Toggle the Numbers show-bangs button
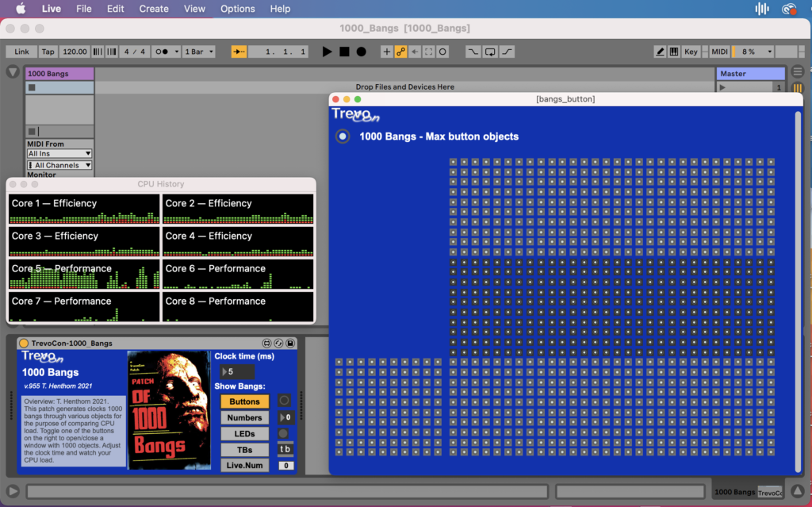812x507 pixels. coord(244,417)
